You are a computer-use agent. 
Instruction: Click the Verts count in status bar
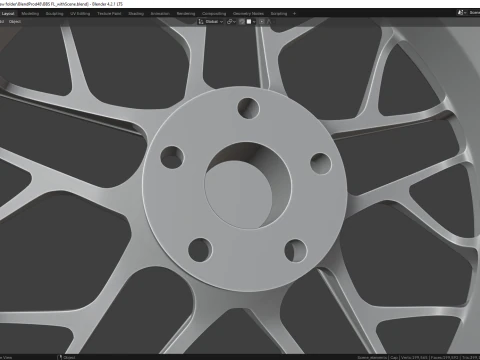click(413, 357)
